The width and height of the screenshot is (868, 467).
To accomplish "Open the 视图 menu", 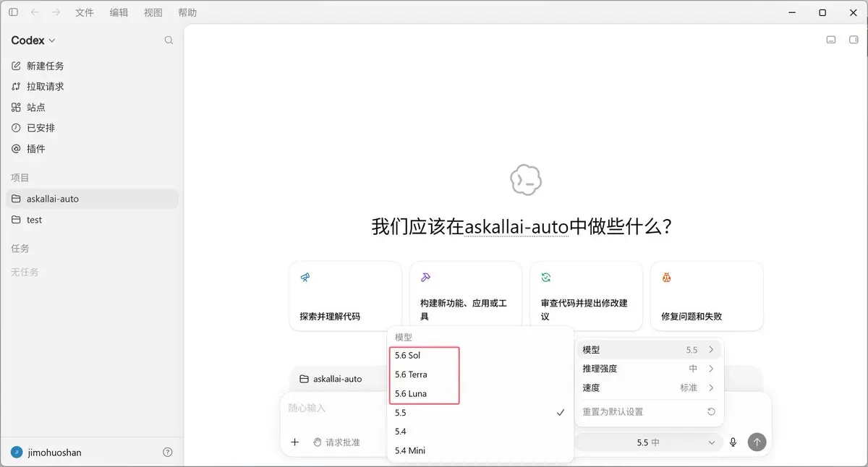I will click(153, 12).
